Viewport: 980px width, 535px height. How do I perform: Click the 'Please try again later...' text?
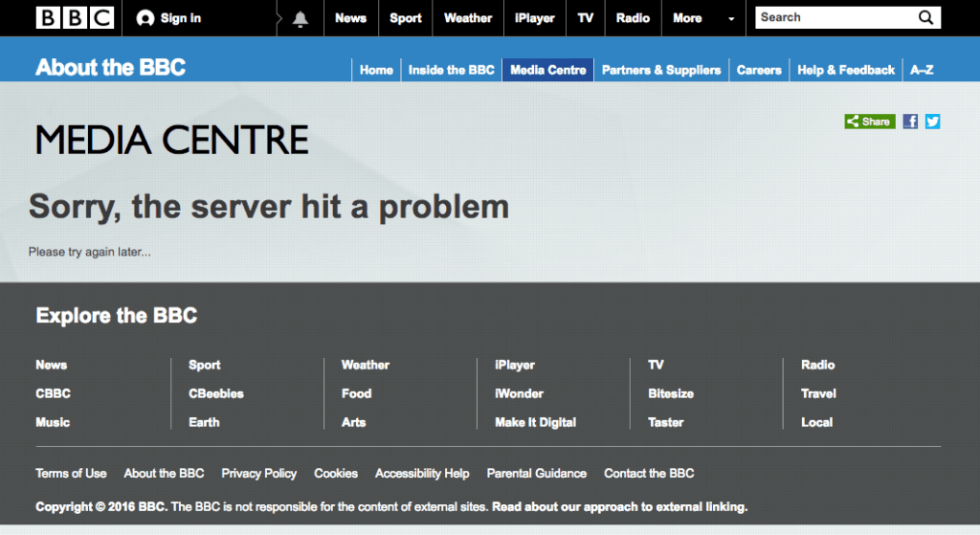pyautogui.click(x=89, y=252)
